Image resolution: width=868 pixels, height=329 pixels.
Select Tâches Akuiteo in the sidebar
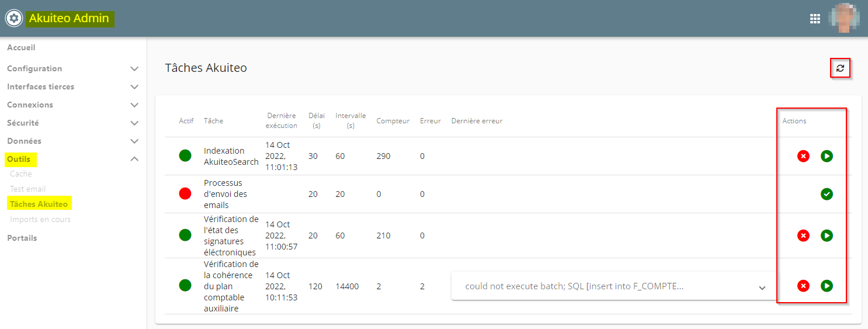pyautogui.click(x=39, y=204)
